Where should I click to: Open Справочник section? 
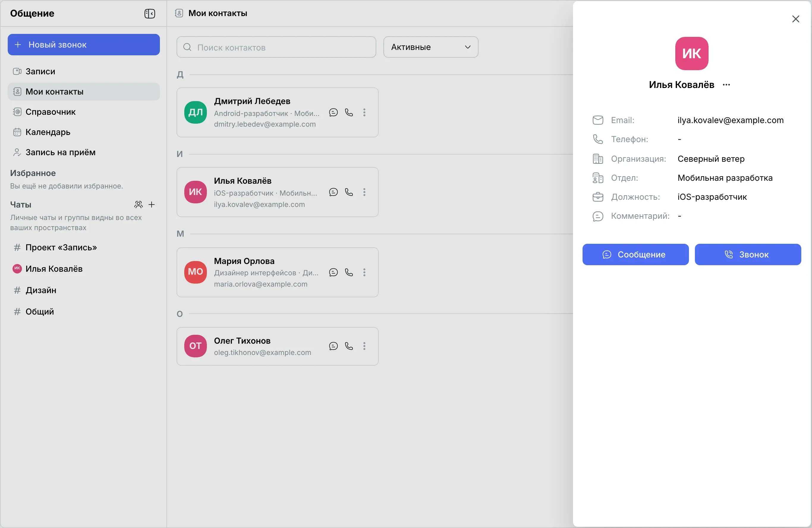click(84, 111)
